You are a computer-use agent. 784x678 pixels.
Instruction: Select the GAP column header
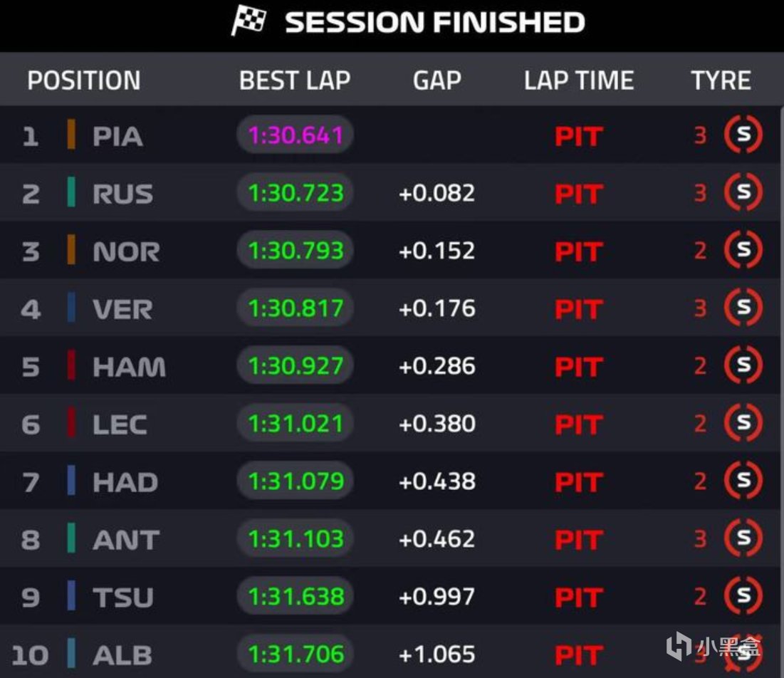click(437, 80)
